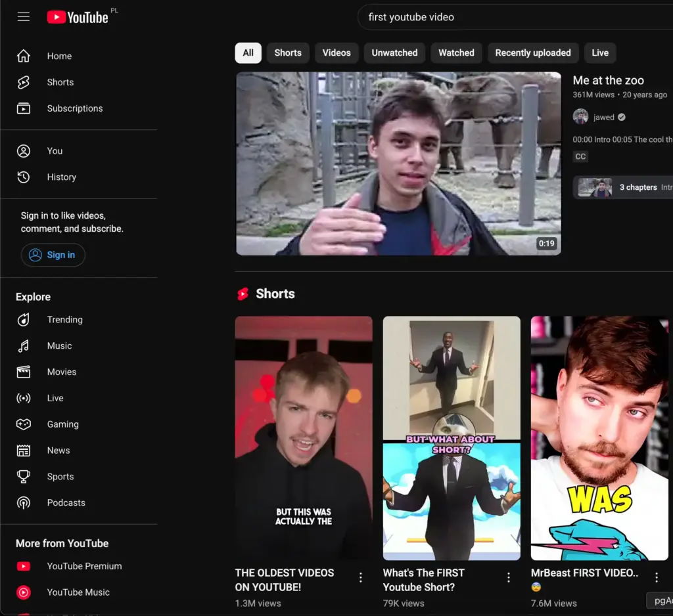The image size is (673, 616).
Task: Filter results by Shorts chip
Action: 288,53
